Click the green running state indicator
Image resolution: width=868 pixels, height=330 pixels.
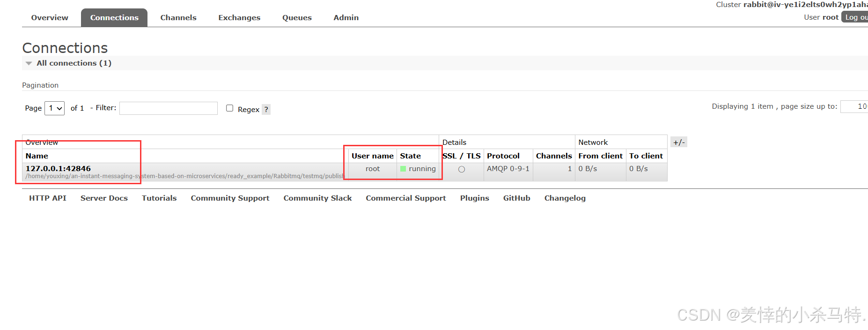[403, 169]
